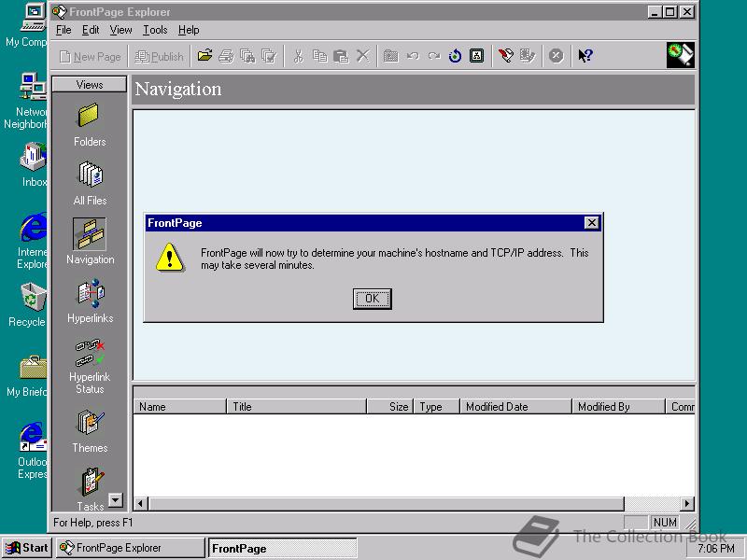Viewport: 747px width, 560px height.
Task: Open the File menu
Action: [63, 30]
